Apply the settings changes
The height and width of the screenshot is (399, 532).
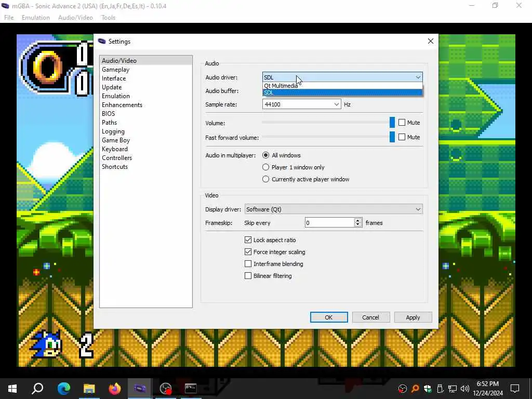click(x=413, y=317)
